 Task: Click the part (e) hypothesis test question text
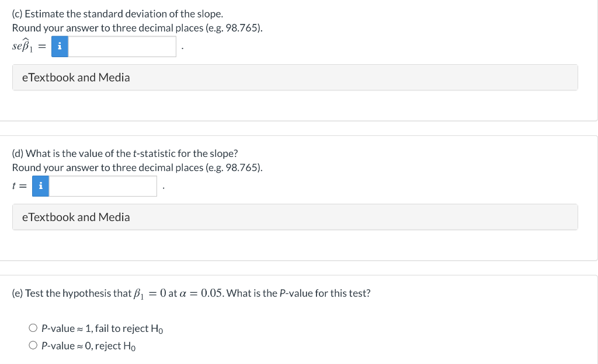tap(191, 293)
